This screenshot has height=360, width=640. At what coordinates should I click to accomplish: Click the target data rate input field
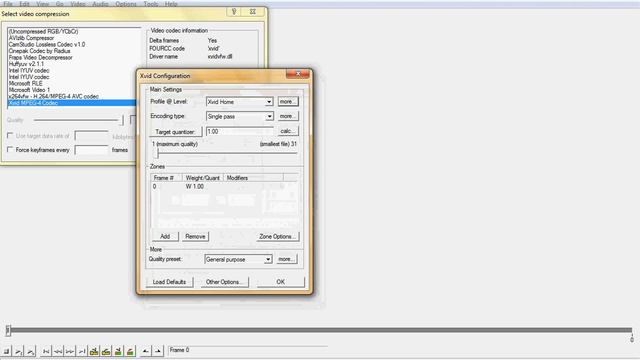tap(91, 136)
